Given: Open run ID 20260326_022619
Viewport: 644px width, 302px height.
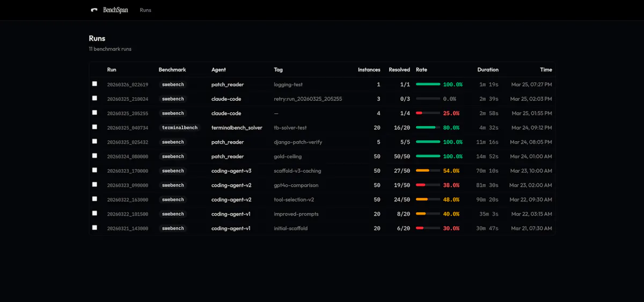Looking at the screenshot, I should pyautogui.click(x=128, y=85).
